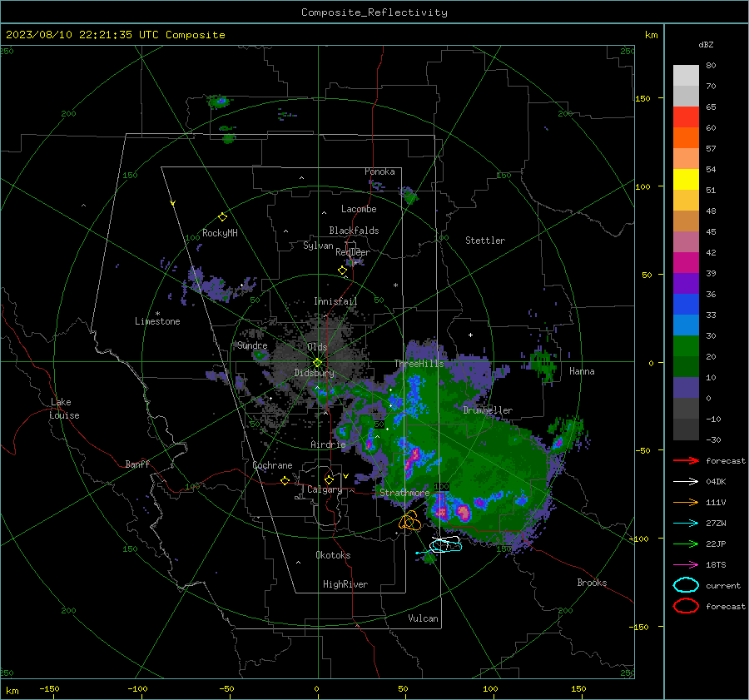749x700 pixels.
Task: Click the Banff label
Action: (x=137, y=464)
